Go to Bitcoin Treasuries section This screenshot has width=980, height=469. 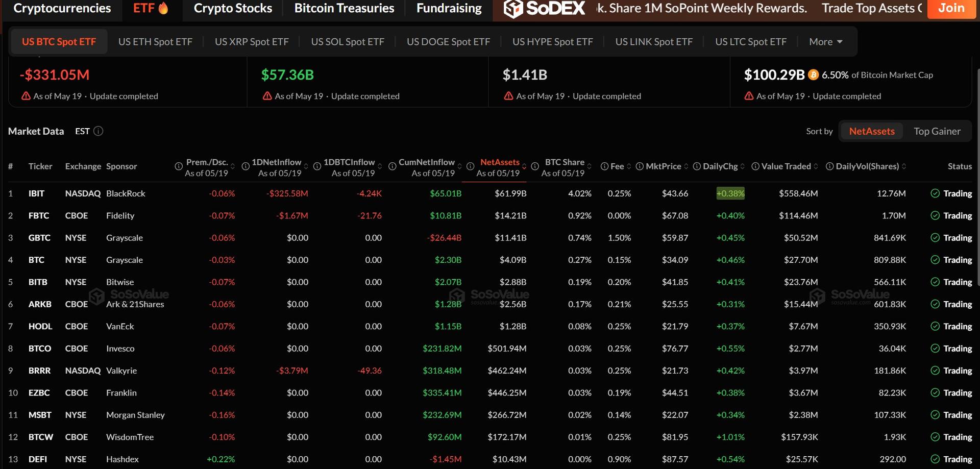coord(344,8)
